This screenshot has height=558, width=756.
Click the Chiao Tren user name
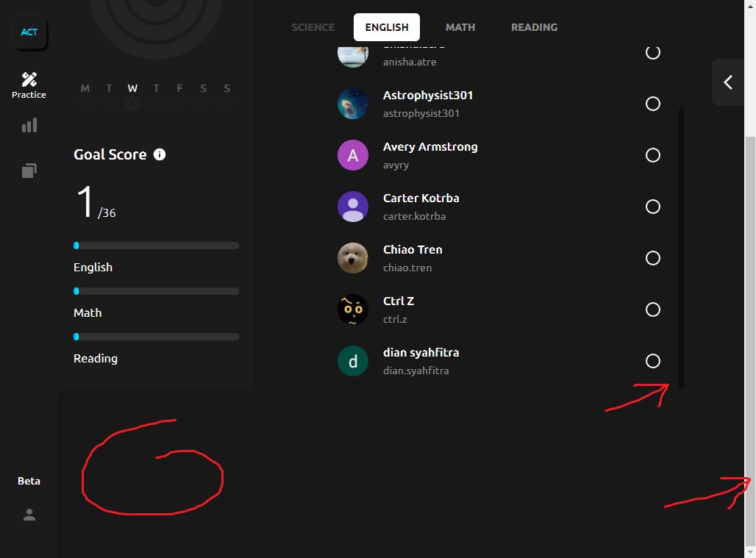(413, 250)
